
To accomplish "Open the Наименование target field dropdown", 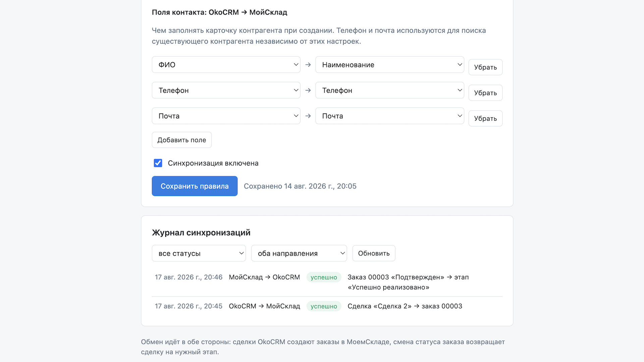I will click(x=390, y=65).
